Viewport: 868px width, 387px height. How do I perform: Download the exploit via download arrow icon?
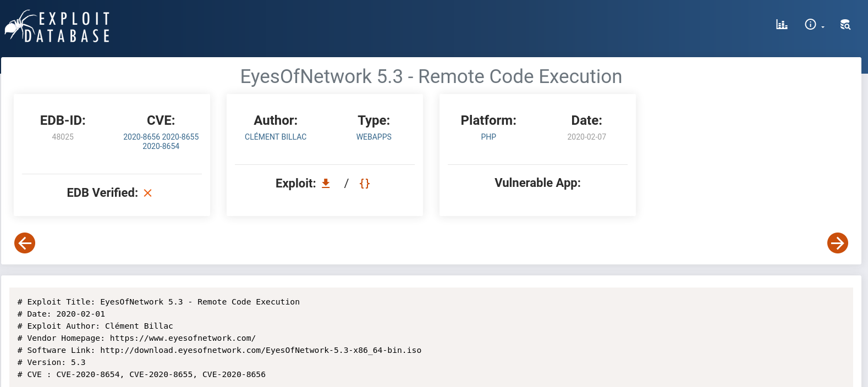pyautogui.click(x=326, y=184)
